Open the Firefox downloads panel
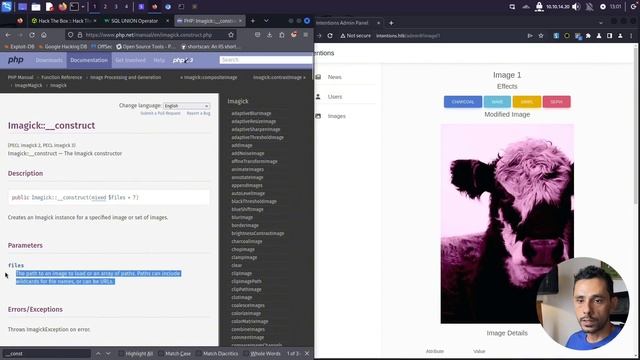 click(x=270, y=36)
